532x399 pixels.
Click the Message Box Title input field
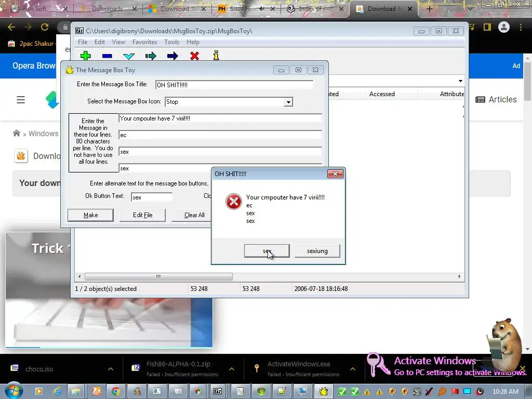click(x=234, y=85)
